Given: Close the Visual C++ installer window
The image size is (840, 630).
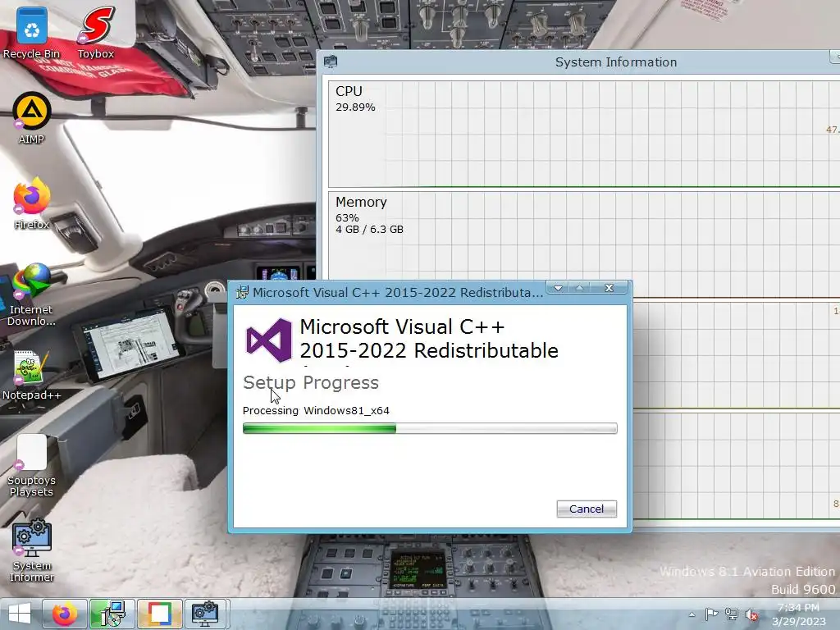Looking at the screenshot, I should (609, 288).
